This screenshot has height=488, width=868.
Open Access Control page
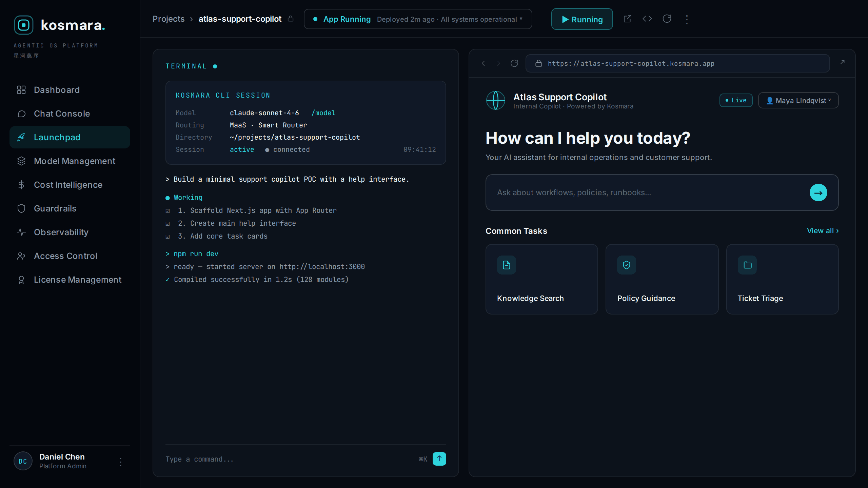[70, 256]
